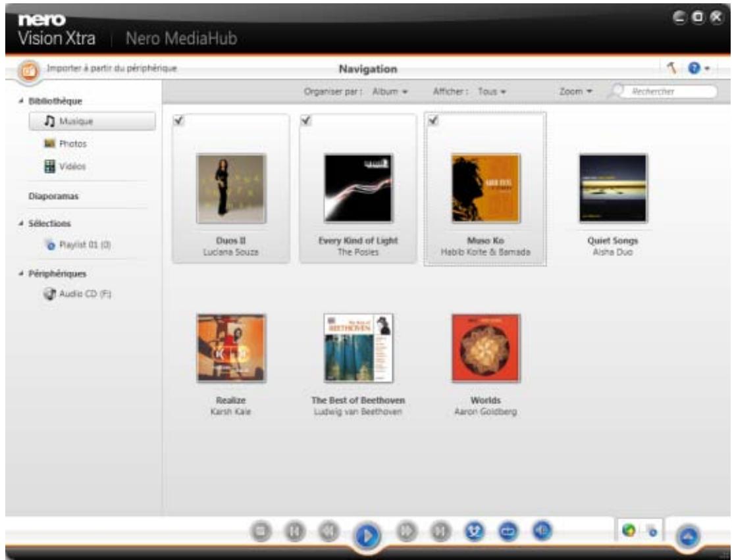The width and height of the screenshot is (732, 560).
Task: Select Vidéos in the library
Action: click(72, 166)
